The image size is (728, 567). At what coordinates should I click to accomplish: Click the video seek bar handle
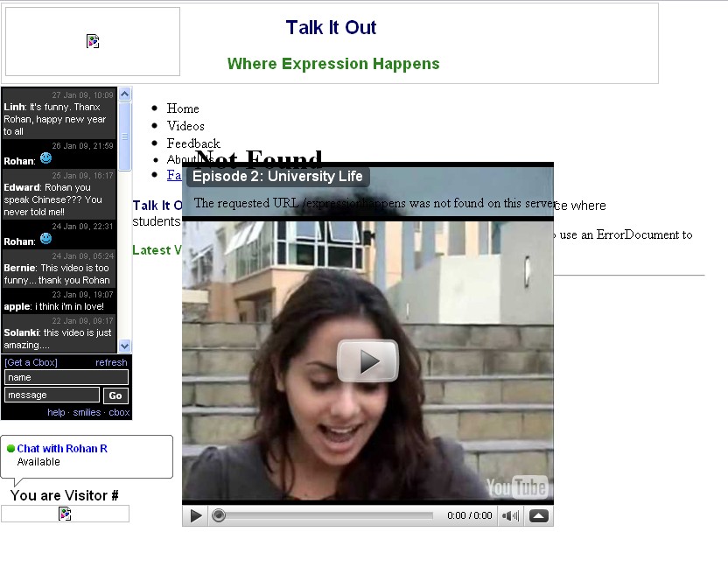[219, 516]
